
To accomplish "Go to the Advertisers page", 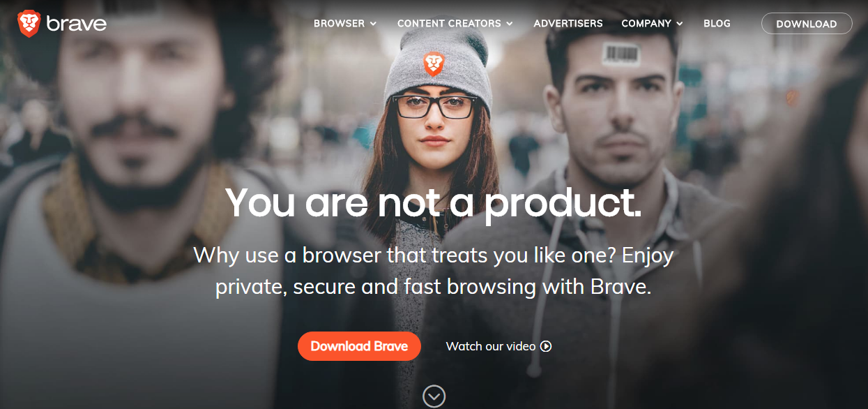I will 568,24.
